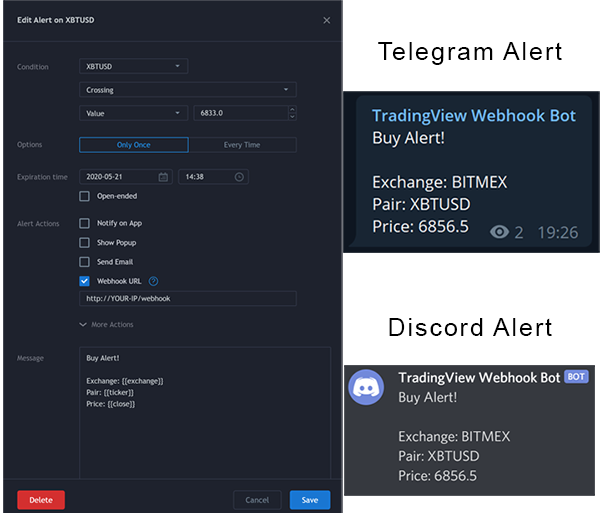
Task: Click the Webhook URL help question icon
Action: click(153, 281)
